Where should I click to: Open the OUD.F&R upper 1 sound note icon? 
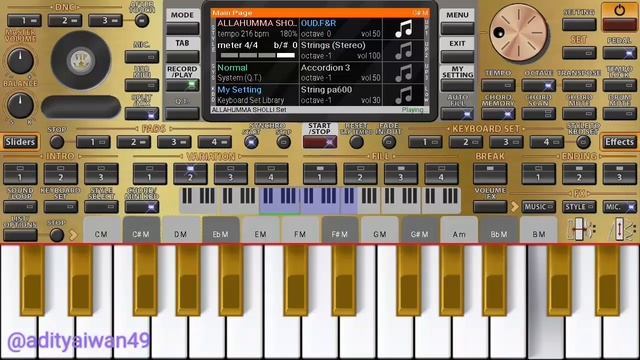403,29
